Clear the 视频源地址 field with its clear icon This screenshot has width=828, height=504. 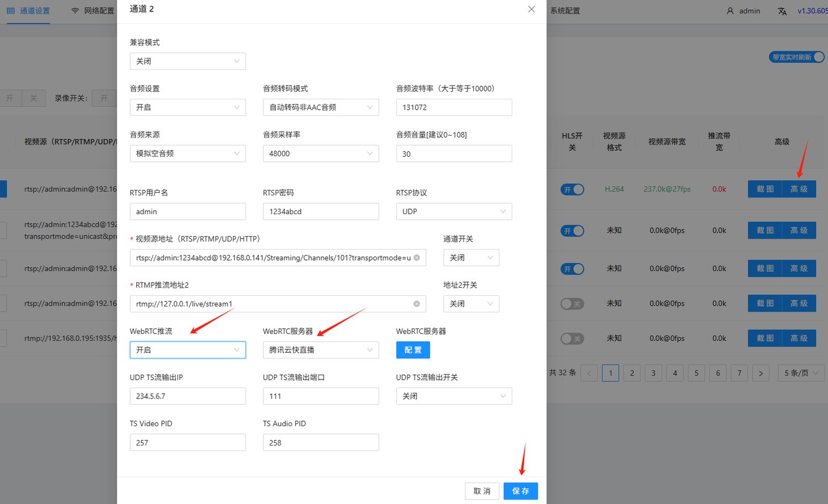pos(417,258)
